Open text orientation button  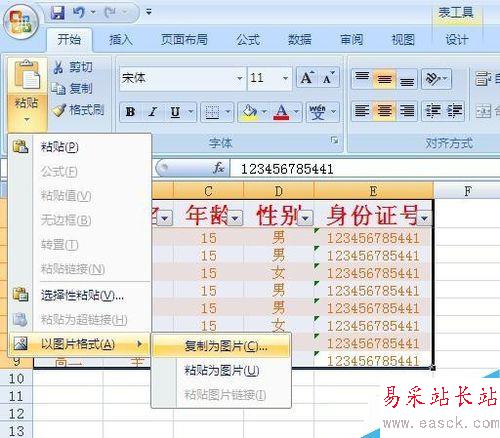[x=436, y=79]
